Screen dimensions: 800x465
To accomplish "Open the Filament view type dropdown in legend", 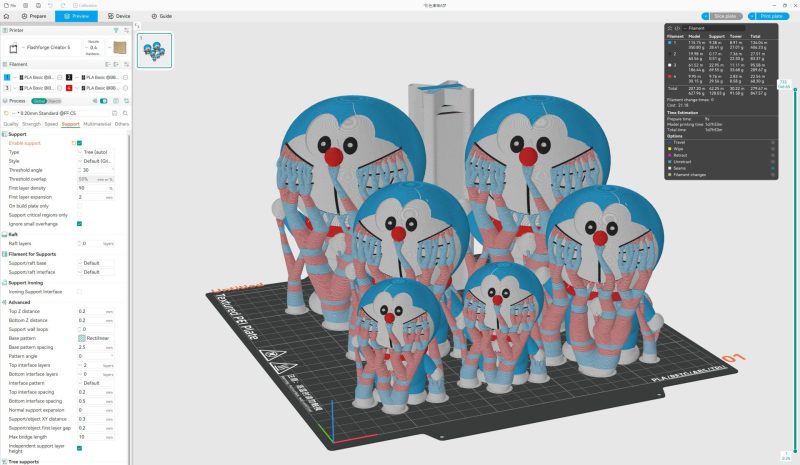I will tap(713, 28).
